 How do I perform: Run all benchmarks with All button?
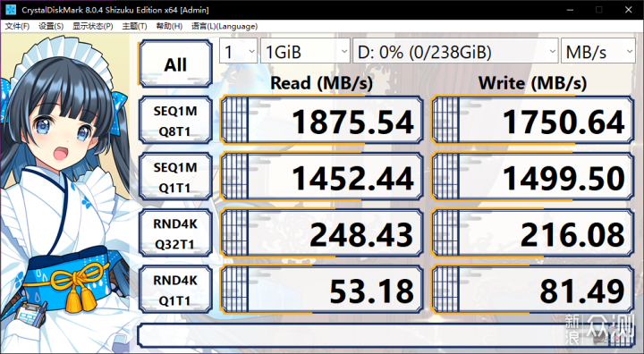[176, 64]
